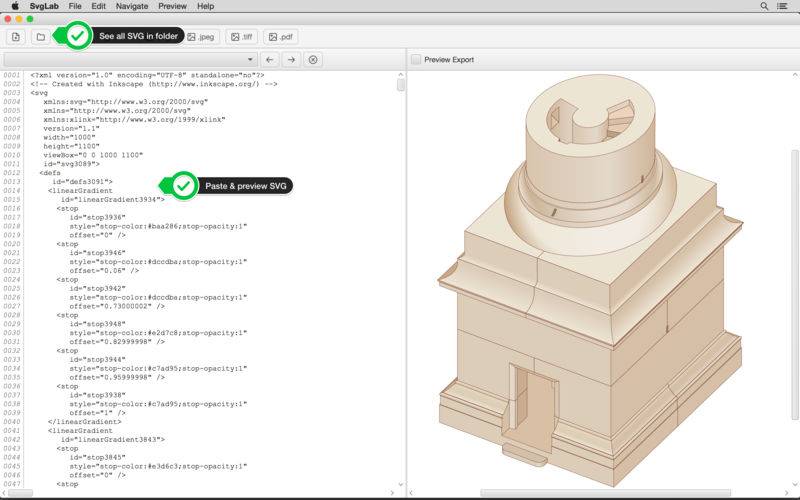Click the code editor scroll down arrow
Screen dimensions: 800x500
point(401,484)
